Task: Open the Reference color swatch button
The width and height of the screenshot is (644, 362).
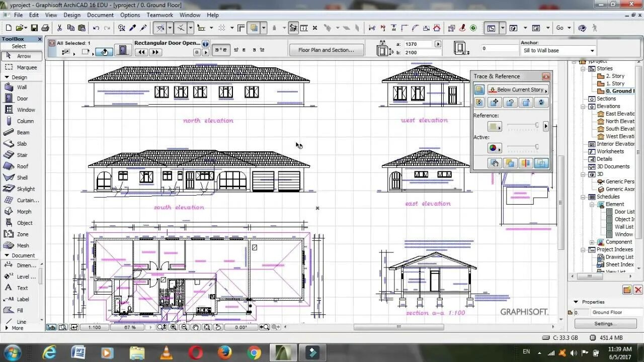Action: point(495,127)
